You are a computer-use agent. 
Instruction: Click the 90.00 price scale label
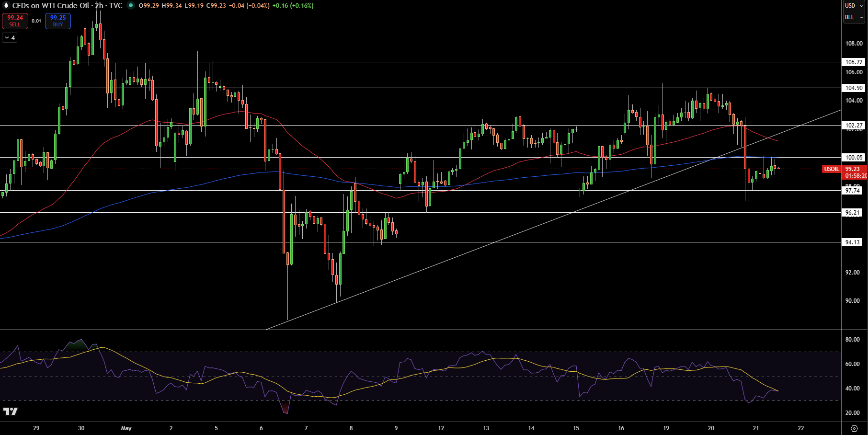point(852,301)
